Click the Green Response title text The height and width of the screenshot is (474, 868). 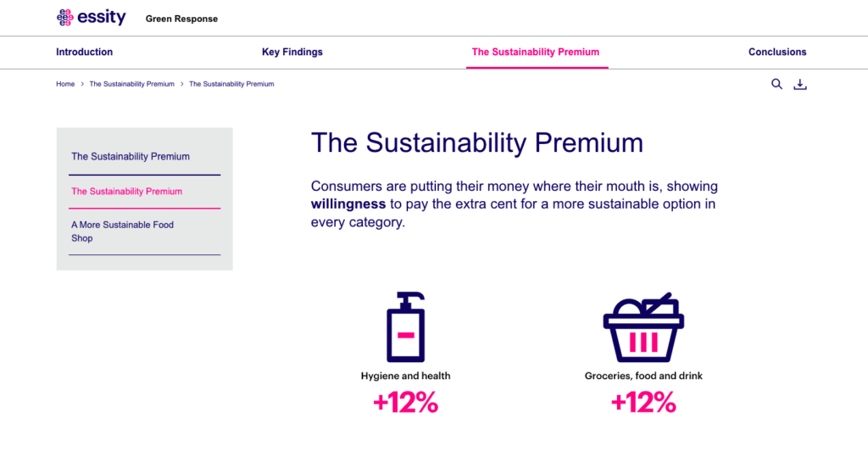point(181,19)
